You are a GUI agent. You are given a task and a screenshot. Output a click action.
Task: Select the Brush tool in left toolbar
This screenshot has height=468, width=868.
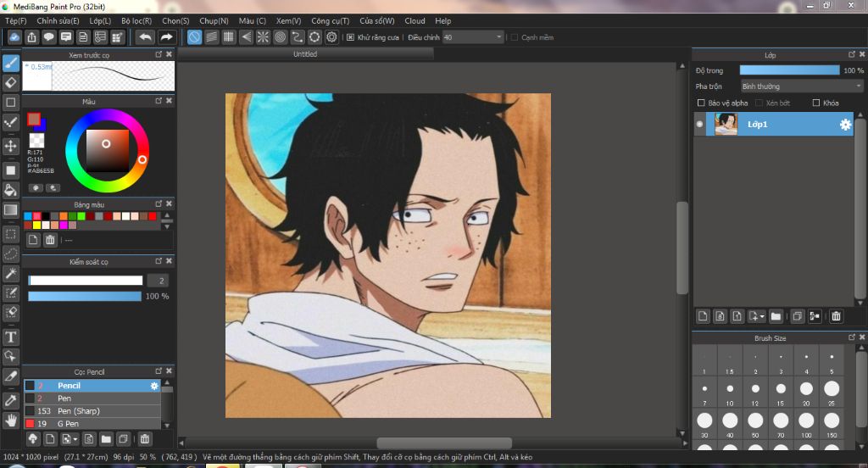(10, 63)
